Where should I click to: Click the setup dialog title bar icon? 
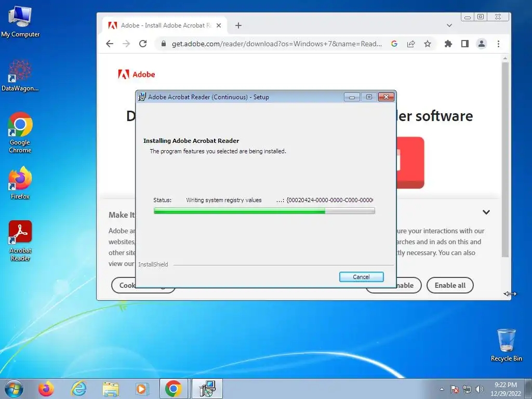click(142, 97)
